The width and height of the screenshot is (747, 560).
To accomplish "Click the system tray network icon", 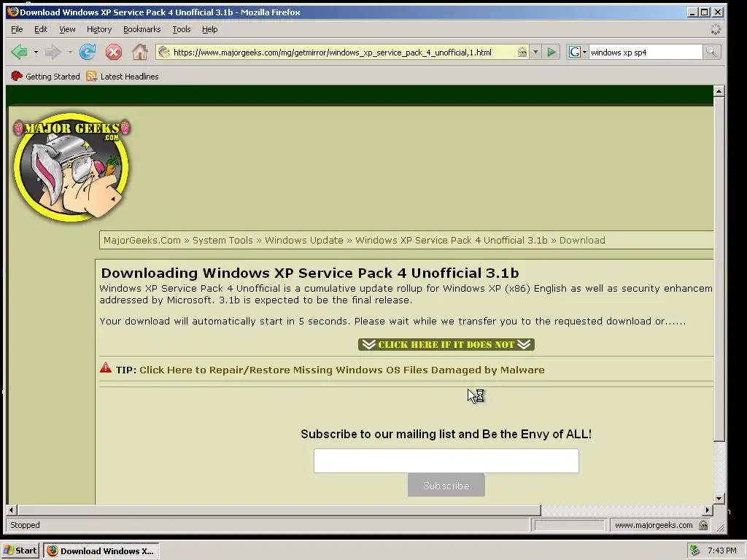I will pyautogui.click(x=694, y=551).
